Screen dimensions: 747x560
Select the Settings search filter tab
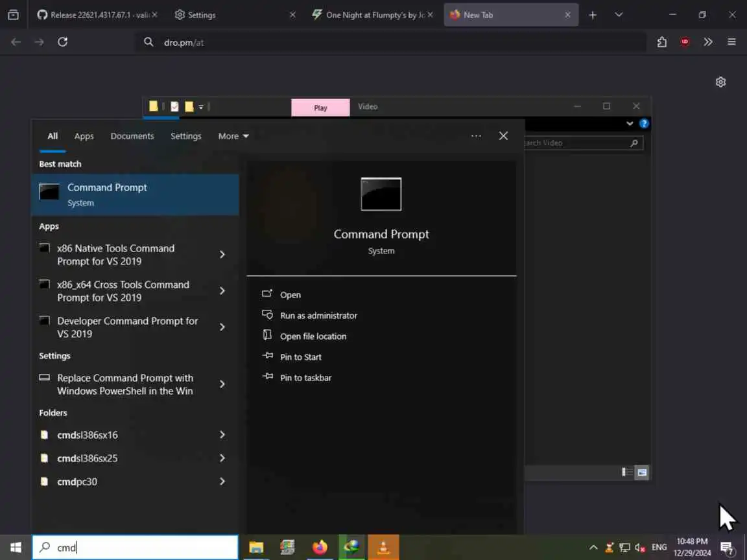pyautogui.click(x=186, y=136)
